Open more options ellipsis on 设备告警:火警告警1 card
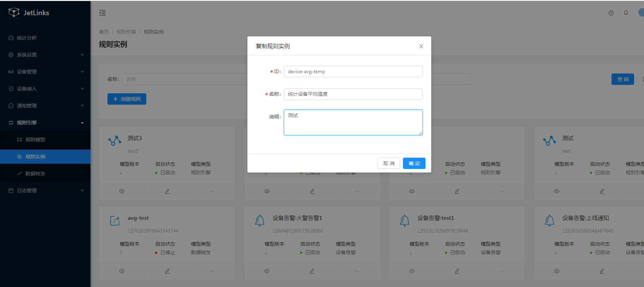 (357, 271)
